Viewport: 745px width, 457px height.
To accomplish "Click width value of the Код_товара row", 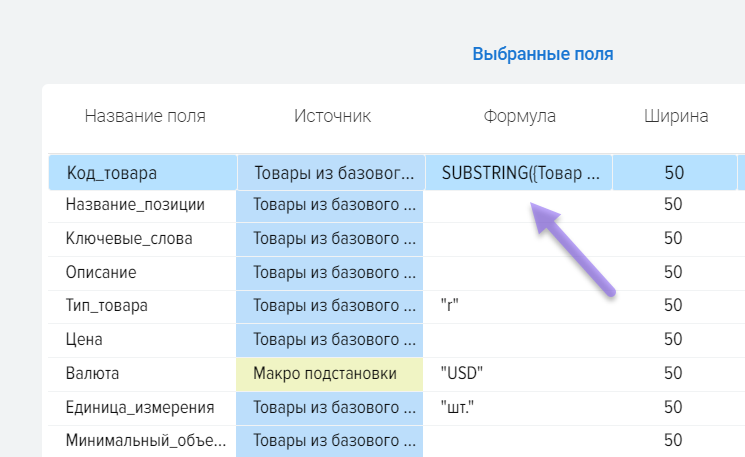I will tap(674, 173).
